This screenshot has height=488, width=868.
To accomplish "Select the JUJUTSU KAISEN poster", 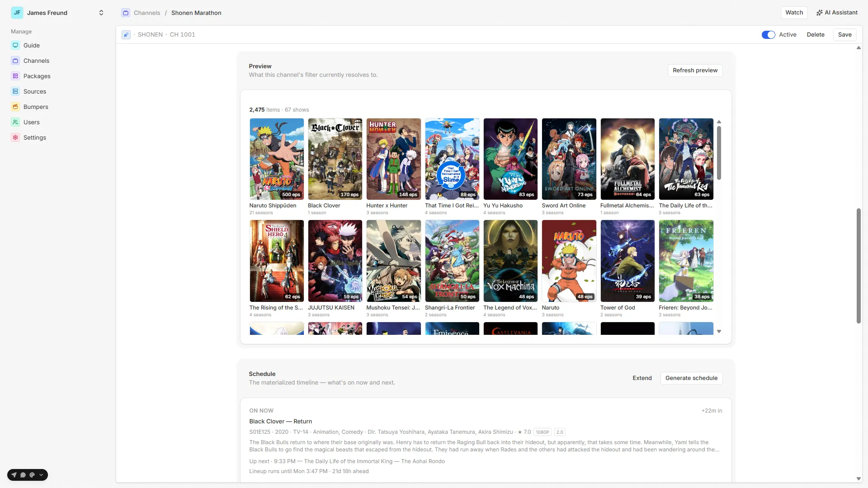I will [x=335, y=261].
